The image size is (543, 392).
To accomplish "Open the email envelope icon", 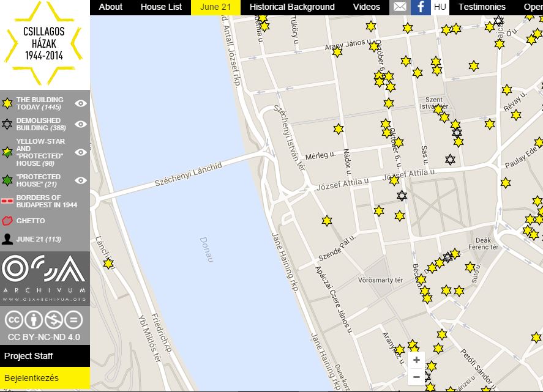I will 400,7.
